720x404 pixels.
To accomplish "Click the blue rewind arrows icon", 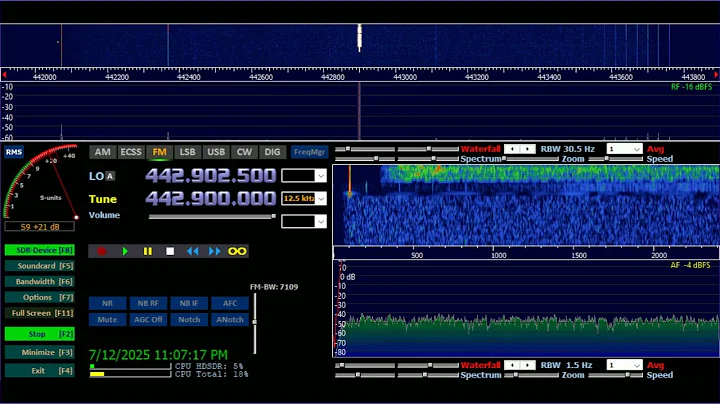I will click(x=192, y=251).
